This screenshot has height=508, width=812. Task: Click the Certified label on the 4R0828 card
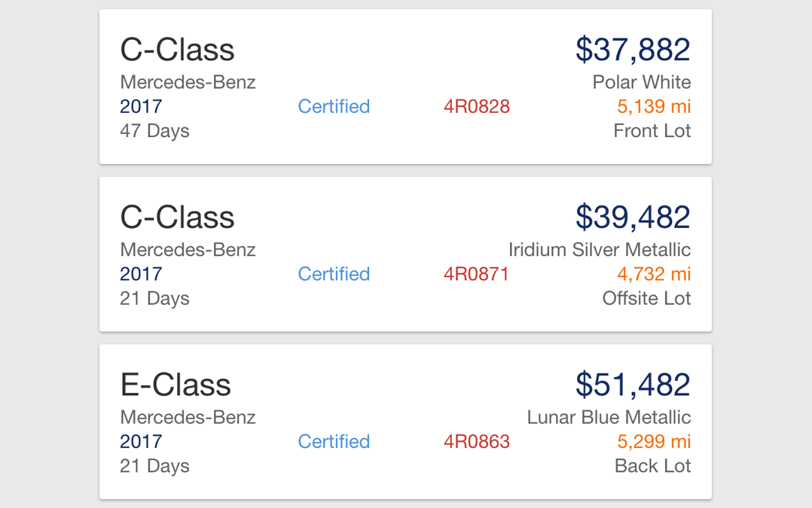click(334, 107)
